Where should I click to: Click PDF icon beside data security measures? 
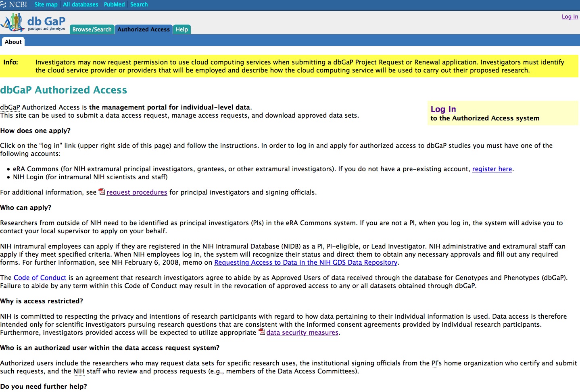[x=262, y=332]
